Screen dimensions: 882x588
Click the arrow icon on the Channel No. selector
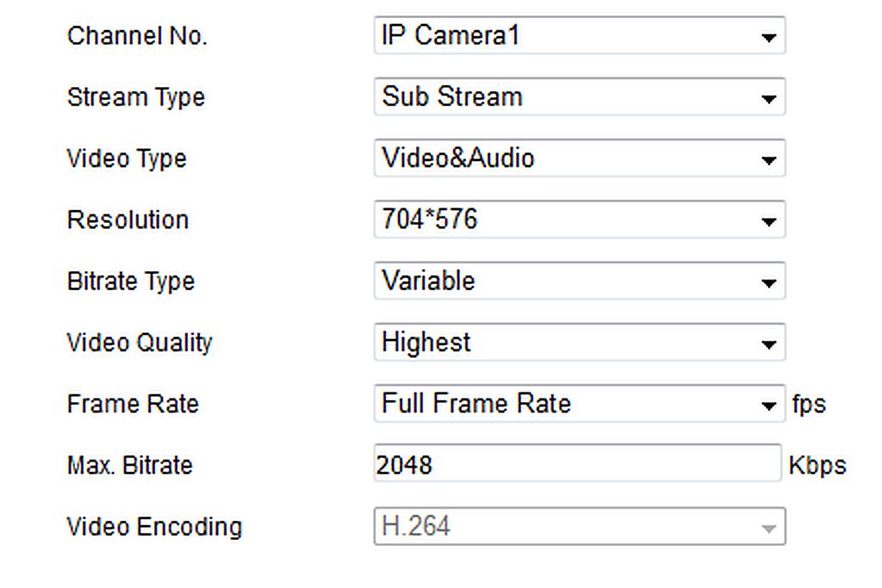pyautogui.click(x=768, y=38)
